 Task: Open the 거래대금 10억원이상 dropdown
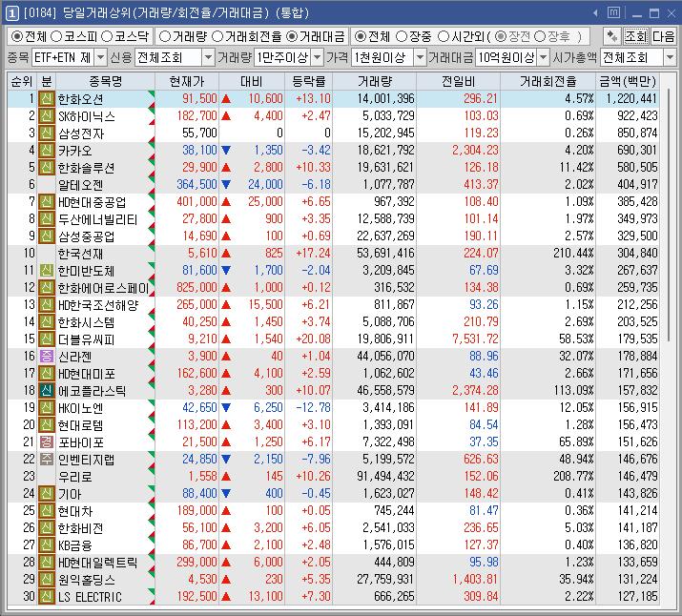[x=544, y=57]
